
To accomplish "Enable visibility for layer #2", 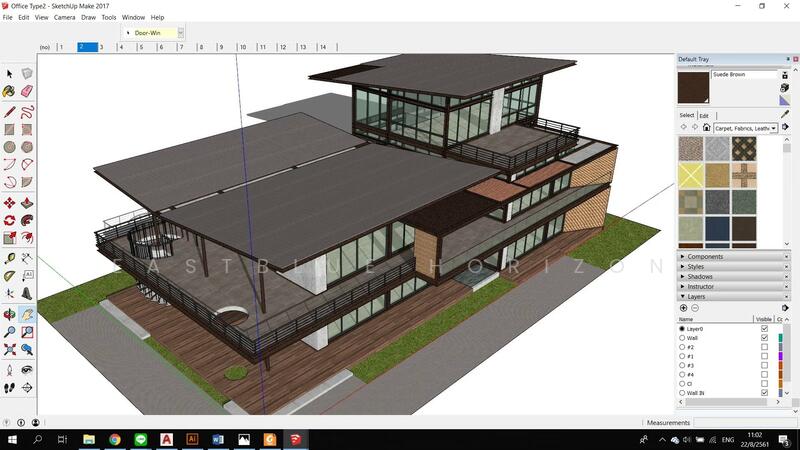I will click(x=764, y=347).
